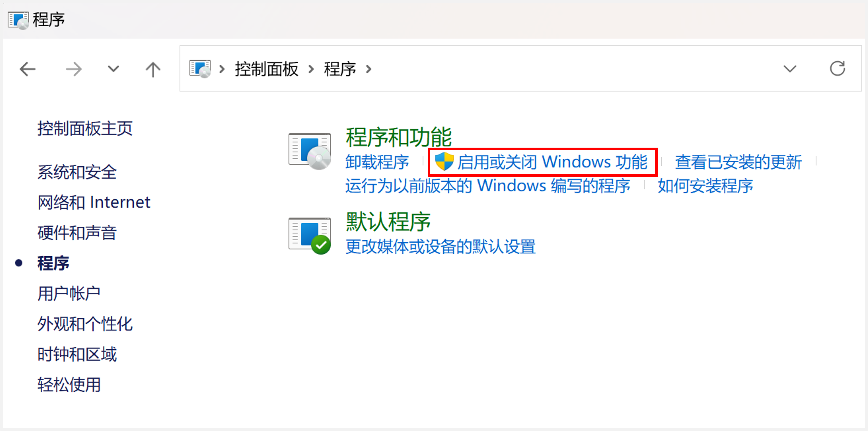Click the 默认程序 green heading
Screen dimensions: 868x431
(388, 222)
